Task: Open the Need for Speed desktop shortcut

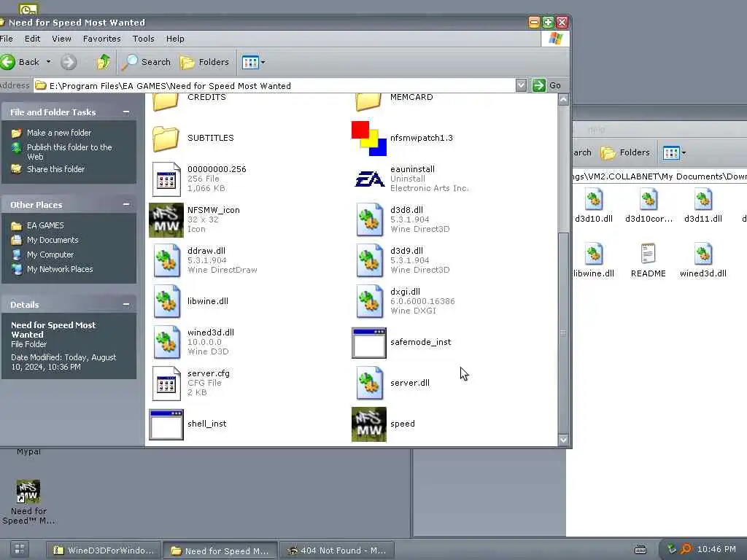Action: 28,502
